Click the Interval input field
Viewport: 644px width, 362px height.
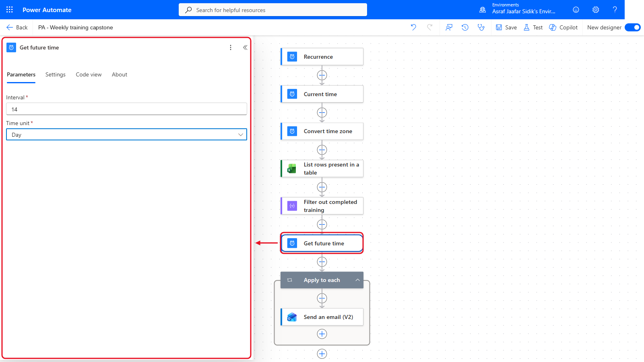coord(126,109)
